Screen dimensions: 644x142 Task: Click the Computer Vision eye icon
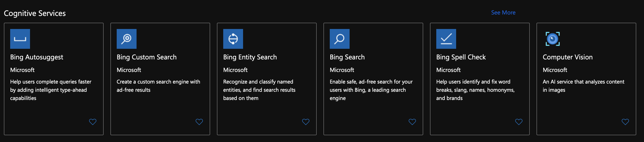coord(552,39)
